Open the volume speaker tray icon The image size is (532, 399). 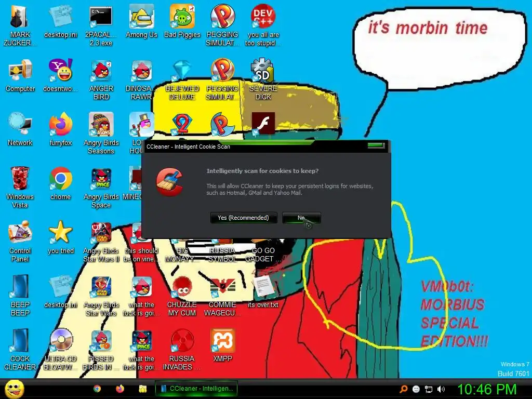pos(441,389)
